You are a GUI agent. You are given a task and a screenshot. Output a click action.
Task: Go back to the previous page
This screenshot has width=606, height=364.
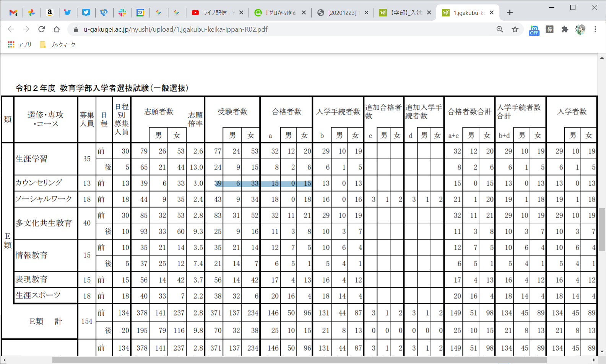pyautogui.click(x=11, y=29)
